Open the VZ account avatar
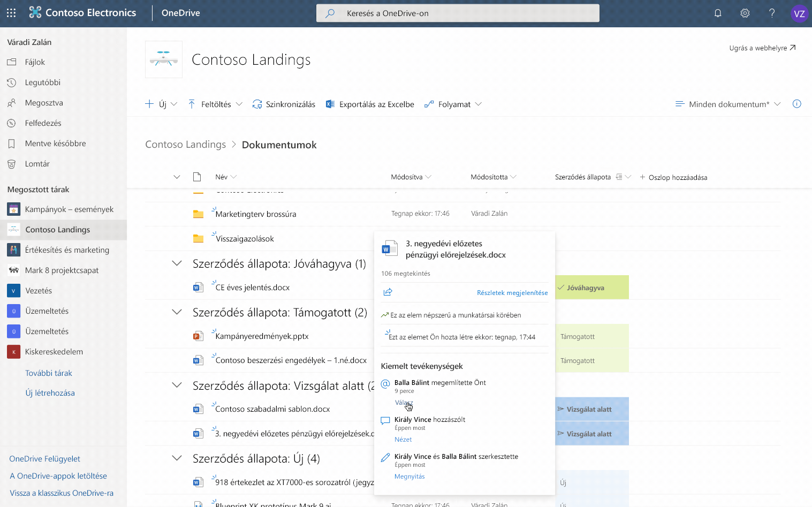Image resolution: width=812 pixels, height=507 pixels. pos(799,14)
